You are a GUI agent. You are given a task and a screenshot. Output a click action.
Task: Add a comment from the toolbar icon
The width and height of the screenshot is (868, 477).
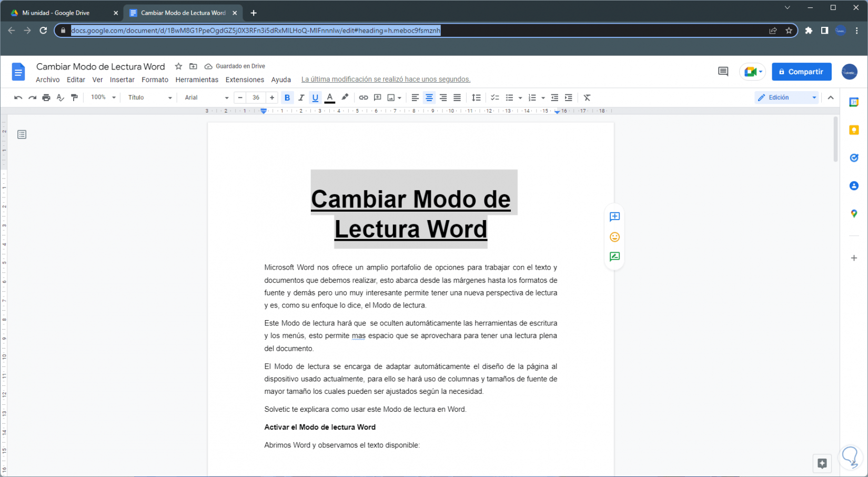[377, 97]
